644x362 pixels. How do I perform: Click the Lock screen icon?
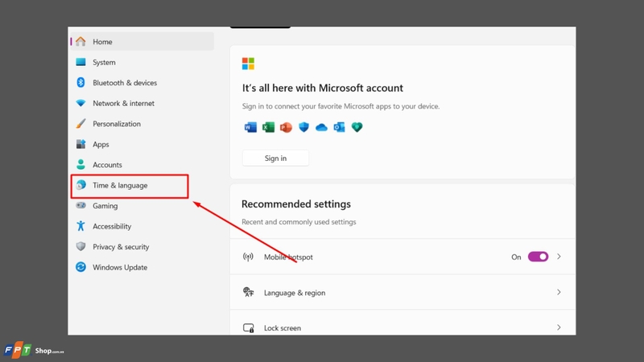pyautogui.click(x=248, y=328)
